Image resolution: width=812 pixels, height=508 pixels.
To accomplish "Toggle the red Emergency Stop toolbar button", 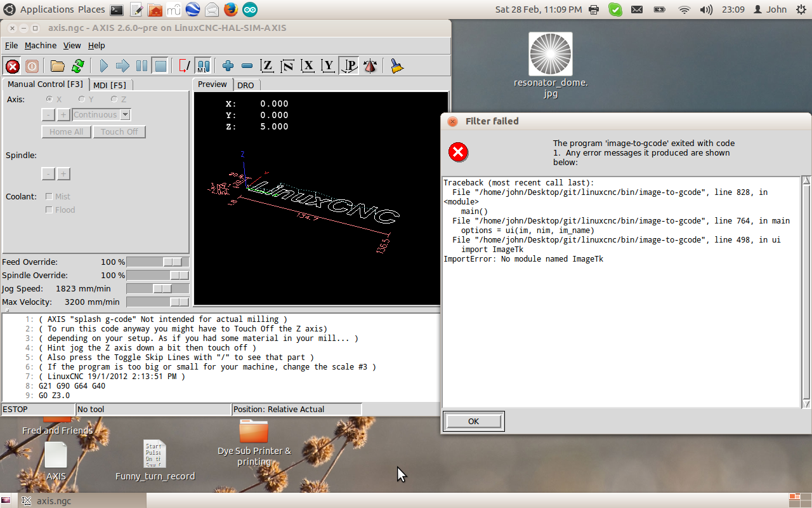I will pos(13,66).
